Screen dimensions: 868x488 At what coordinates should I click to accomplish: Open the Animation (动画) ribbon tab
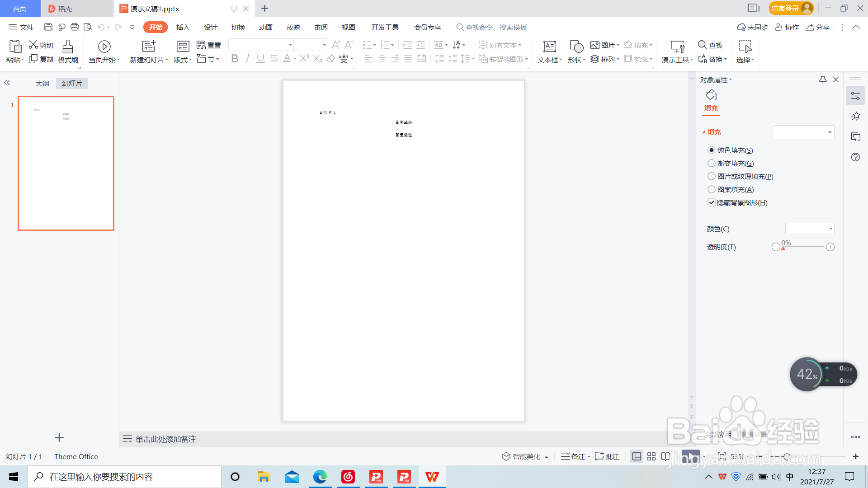[x=265, y=27]
